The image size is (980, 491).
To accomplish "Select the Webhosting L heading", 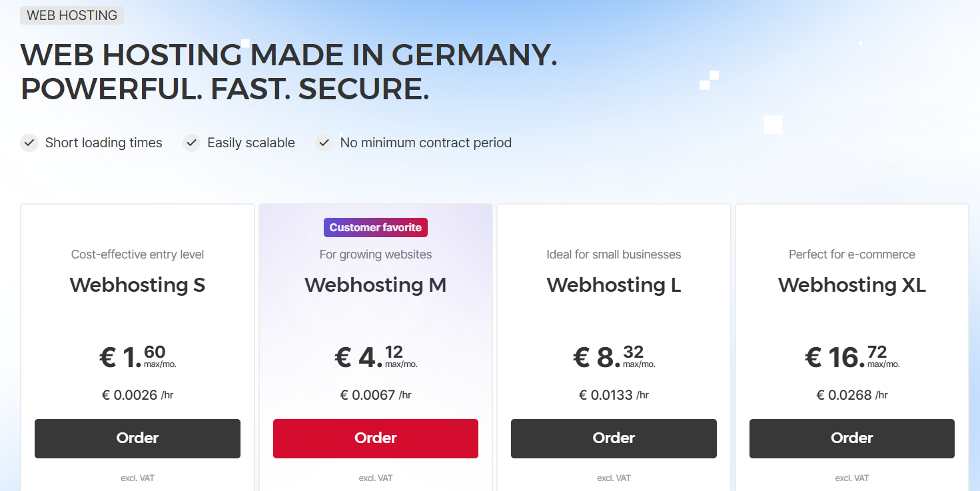I will (614, 285).
